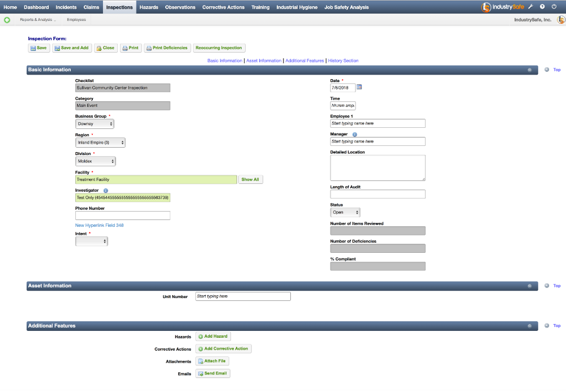Click the Show All facility button
Viewport: 566px width, 392px height.
tap(250, 179)
